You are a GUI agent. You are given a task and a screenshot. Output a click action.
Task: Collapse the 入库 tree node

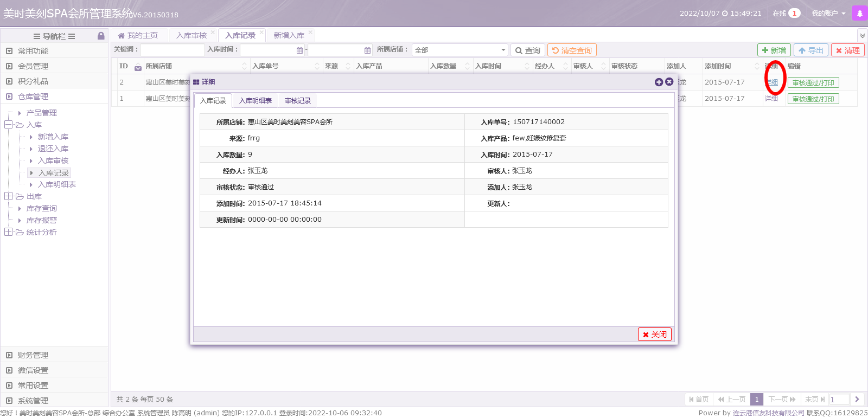coord(8,125)
